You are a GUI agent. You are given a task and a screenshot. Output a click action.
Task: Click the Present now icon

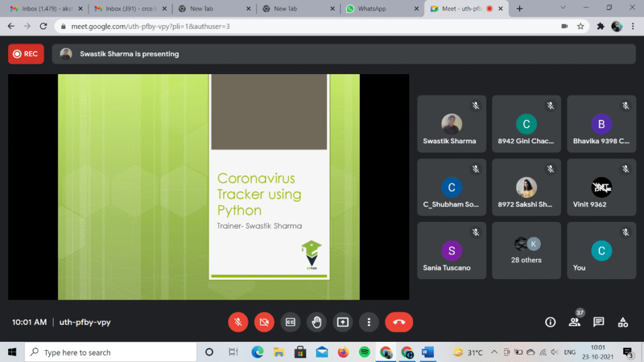(x=343, y=322)
